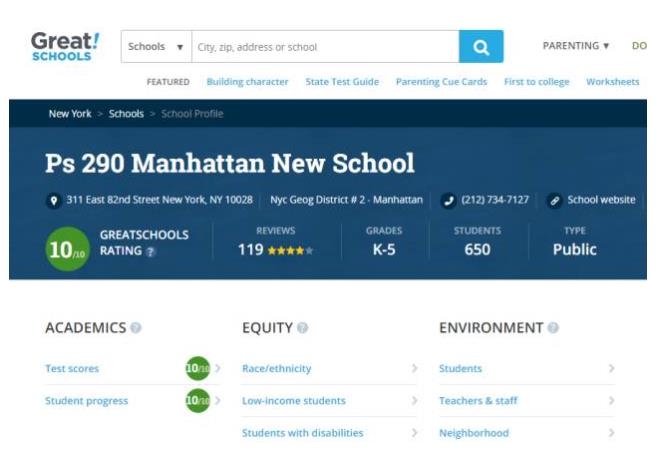The width and height of the screenshot is (663, 454).
Task: Expand Teachers & staff row chevron
Action: (611, 400)
